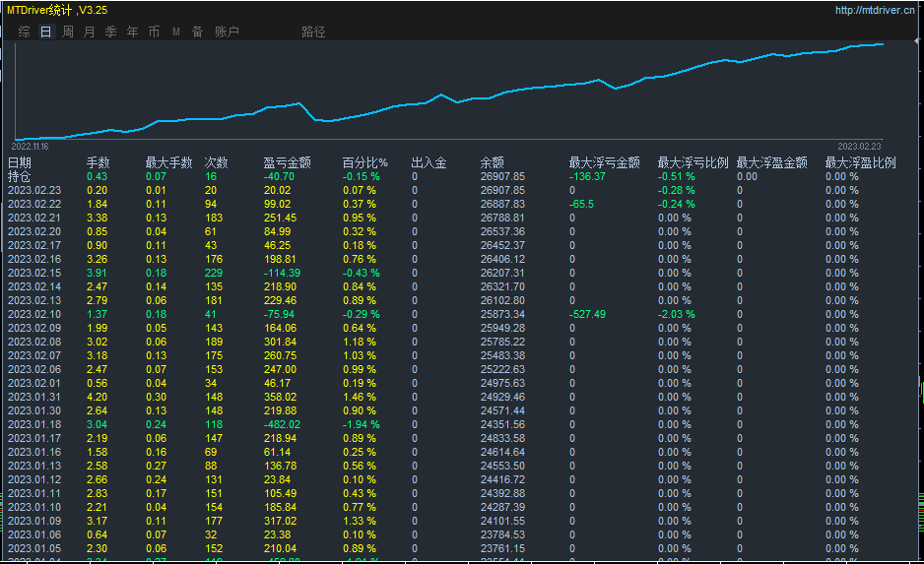
Task: Click the -75.94 profit/loss value
Action: pyautogui.click(x=280, y=314)
